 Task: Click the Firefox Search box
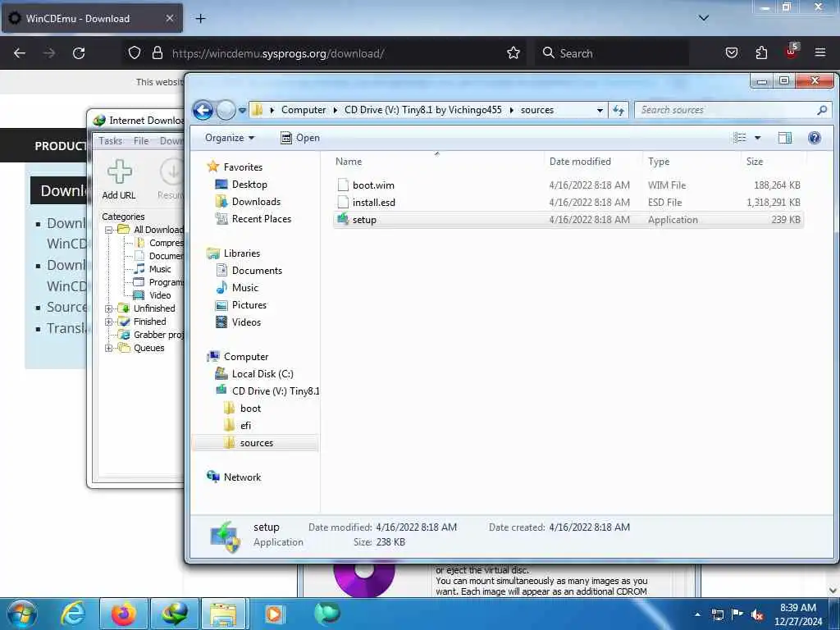click(612, 53)
